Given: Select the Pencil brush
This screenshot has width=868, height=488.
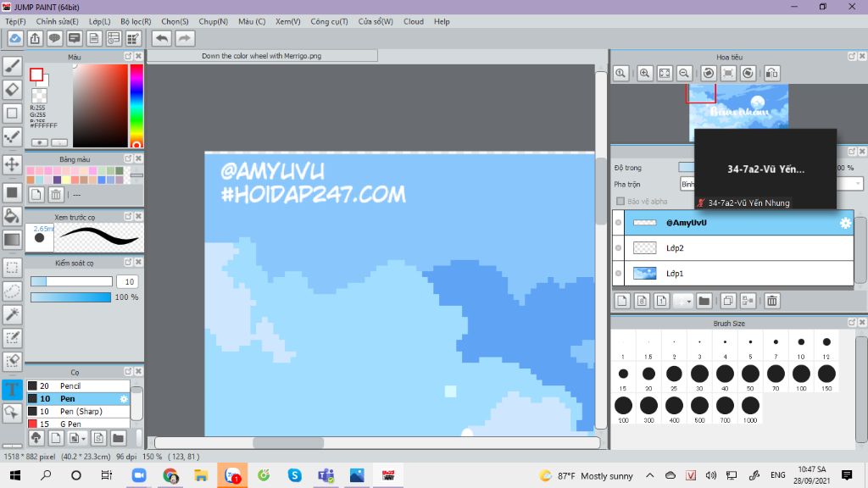Looking at the screenshot, I should pyautogui.click(x=78, y=385).
